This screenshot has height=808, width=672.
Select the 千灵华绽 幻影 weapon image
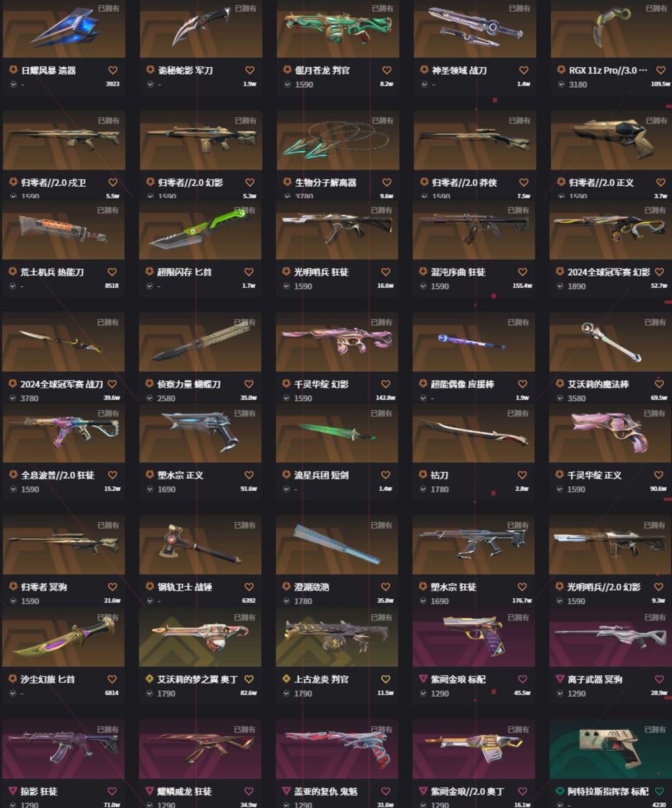point(337,342)
